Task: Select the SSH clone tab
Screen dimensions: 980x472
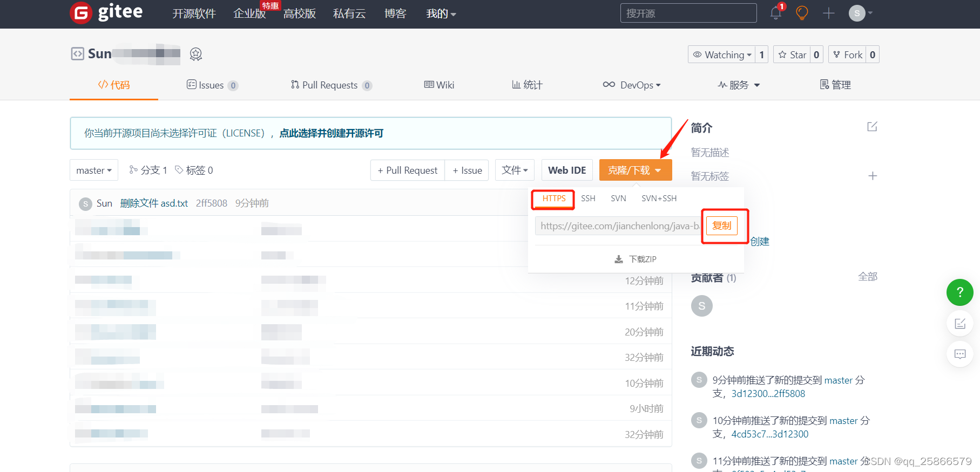Action: pos(588,199)
